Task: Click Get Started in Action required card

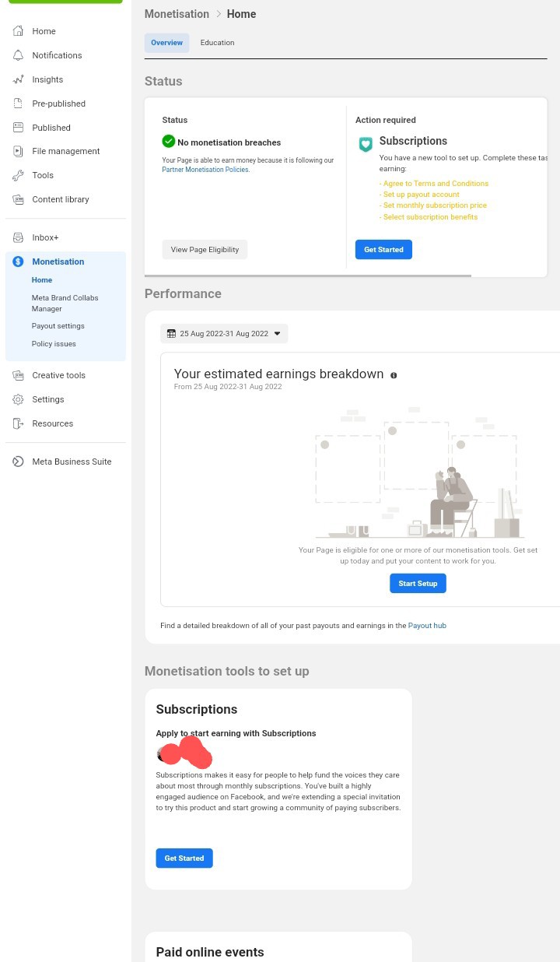Action: [x=383, y=250]
